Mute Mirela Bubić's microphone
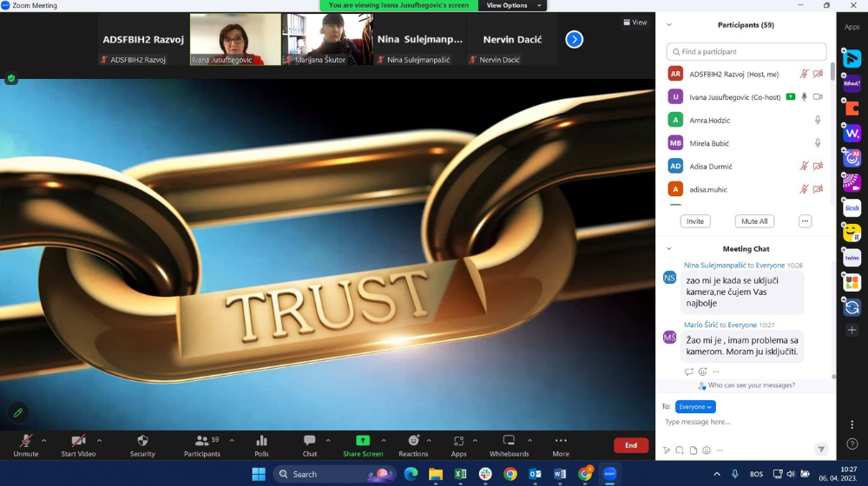This screenshot has width=868, height=486. tap(818, 143)
